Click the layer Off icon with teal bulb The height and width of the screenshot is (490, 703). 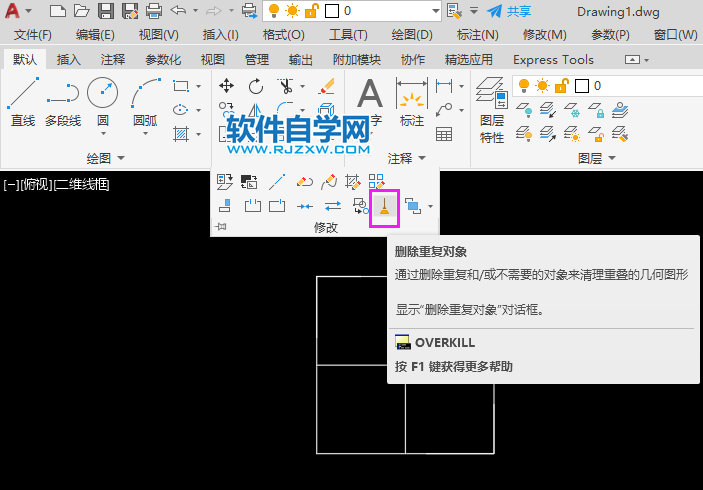(x=524, y=110)
